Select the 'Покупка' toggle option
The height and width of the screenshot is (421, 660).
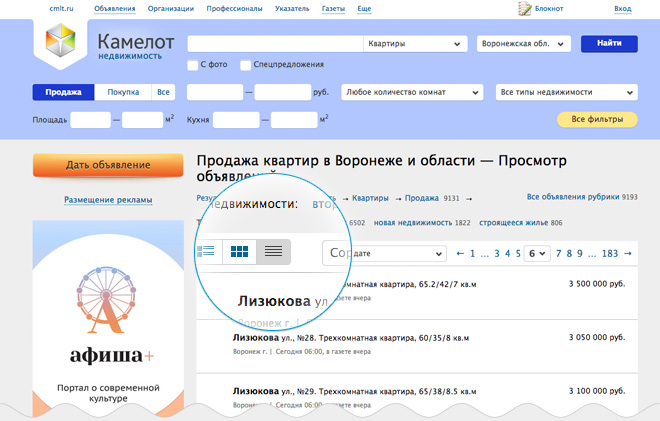point(123,92)
